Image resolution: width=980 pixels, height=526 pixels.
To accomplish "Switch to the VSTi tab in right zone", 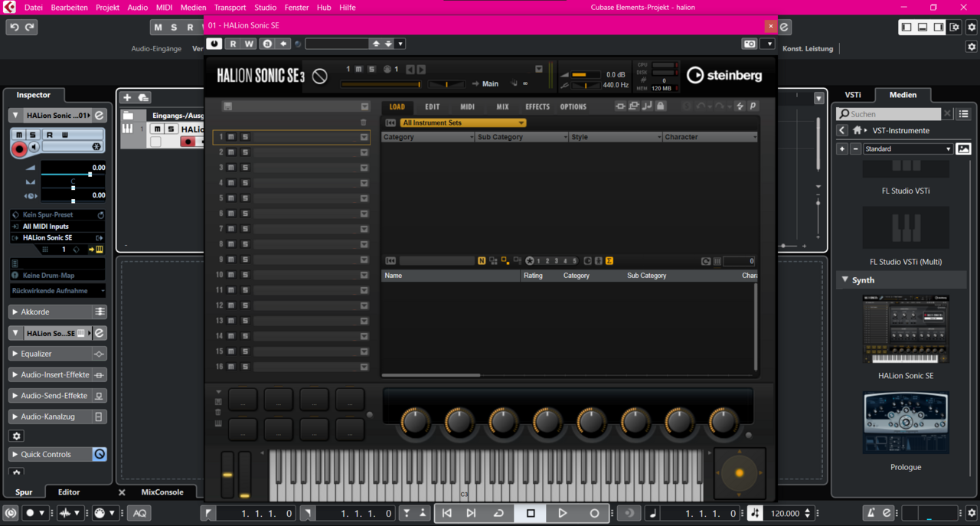I will coord(853,95).
